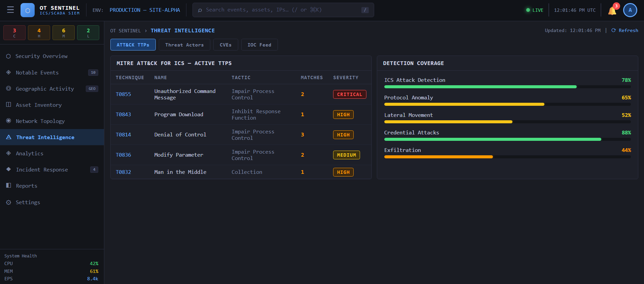The width and height of the screenshot is (644, 284).
Task: Click the Notable Events diamond icon
Action: [x=9, y=72]
